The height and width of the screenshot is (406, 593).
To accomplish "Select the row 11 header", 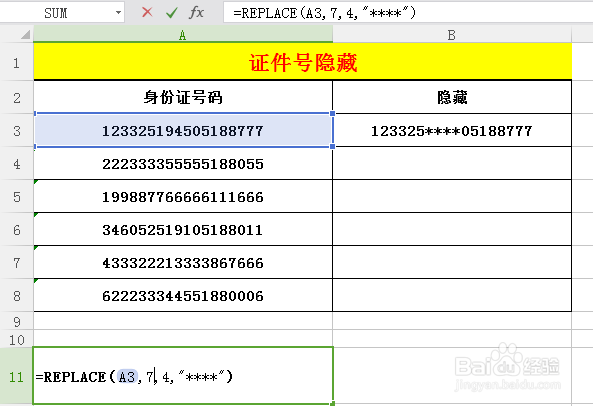I will [17, 376].
